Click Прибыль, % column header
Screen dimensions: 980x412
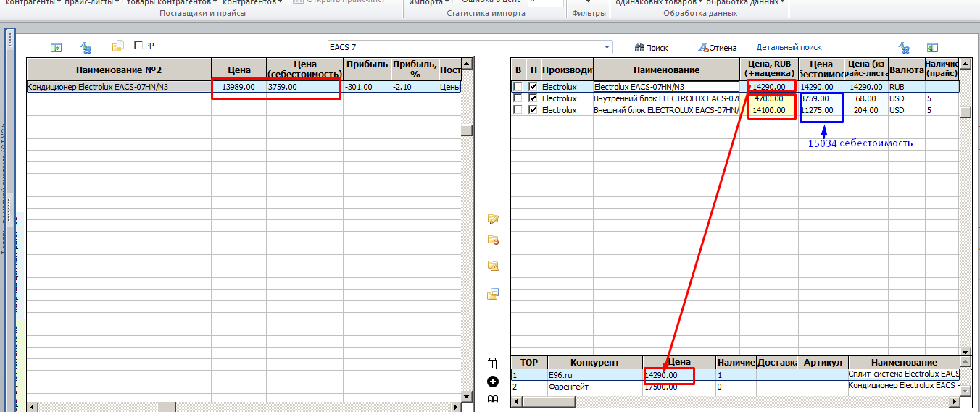(415, 70)
